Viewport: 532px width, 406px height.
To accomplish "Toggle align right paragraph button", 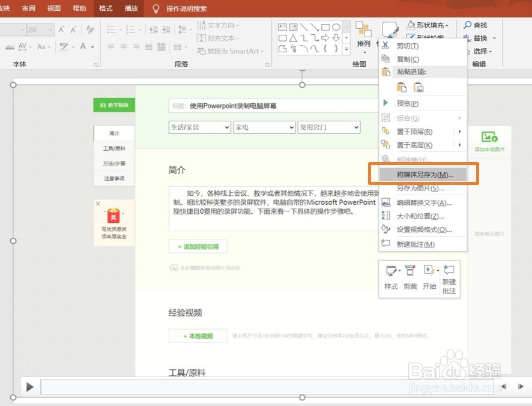I will tap(136, 47).
